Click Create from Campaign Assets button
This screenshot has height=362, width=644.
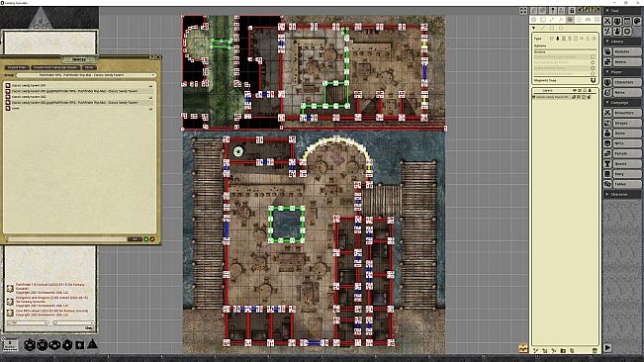coord(55,67)
